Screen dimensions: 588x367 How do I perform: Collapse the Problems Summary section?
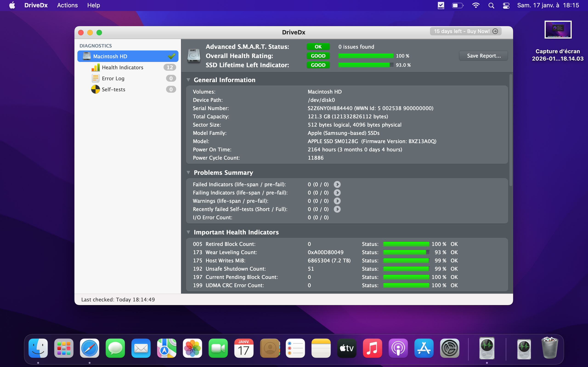click(x=188, y=172)
